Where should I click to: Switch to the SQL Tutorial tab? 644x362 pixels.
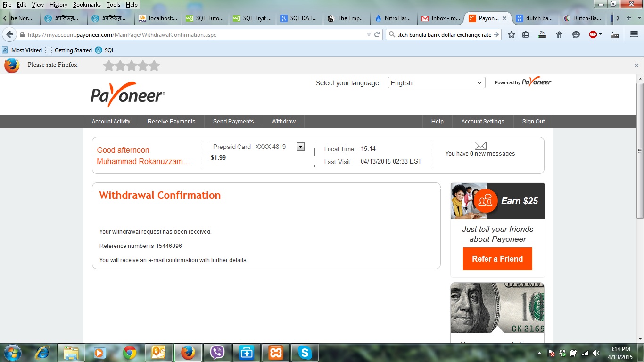(206, 18)
